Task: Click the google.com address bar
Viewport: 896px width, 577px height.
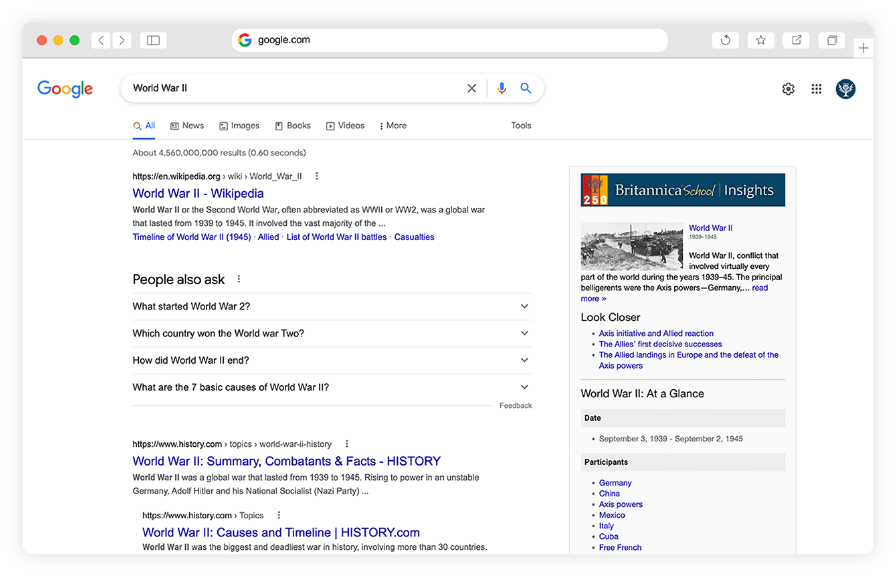Action: (x=450, y=40)
